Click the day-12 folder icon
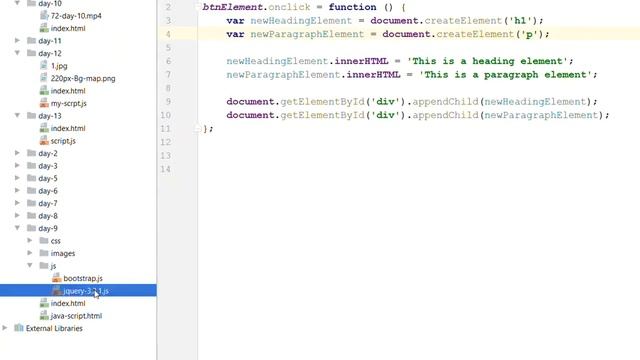The image size is (640, 360). pyautogui.click(x=31, y=53)
